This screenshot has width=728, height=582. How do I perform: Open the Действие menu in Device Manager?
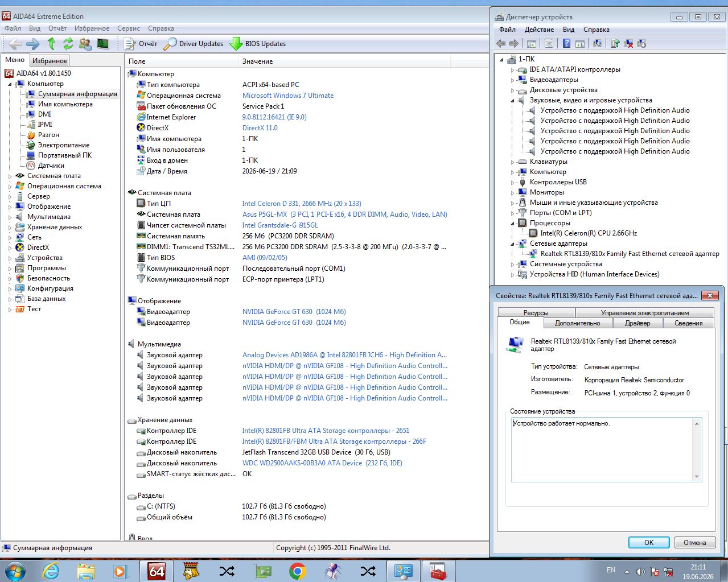coord(539,30)
